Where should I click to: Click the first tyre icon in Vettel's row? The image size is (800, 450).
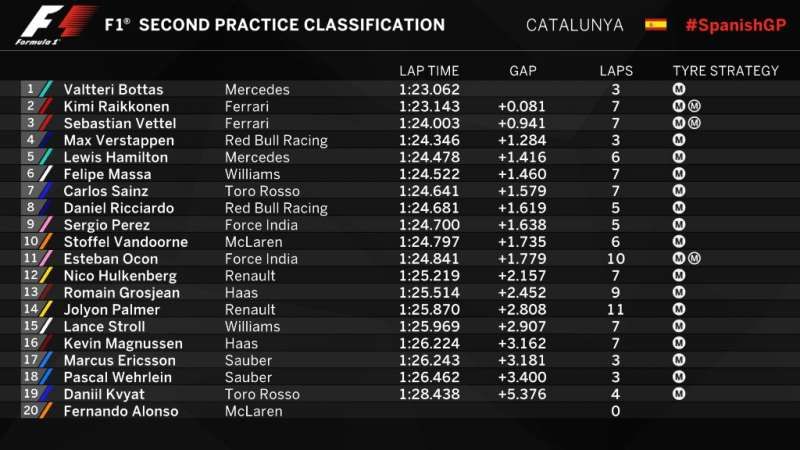[679, 123]
